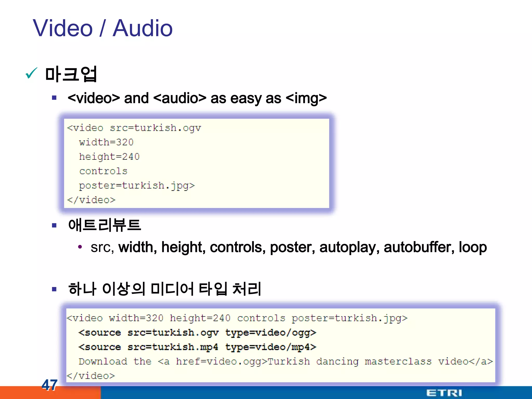Click the source line 'src=turkish.mp4 type=video/mp4'
The image size is (532, 399).
[197, 347]
